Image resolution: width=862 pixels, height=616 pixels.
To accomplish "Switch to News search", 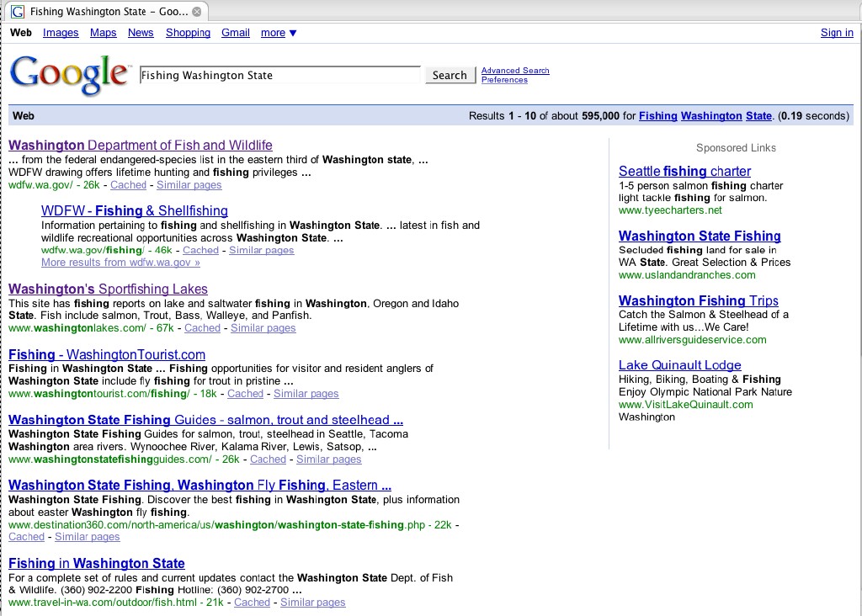I will (x=141, y=33).
